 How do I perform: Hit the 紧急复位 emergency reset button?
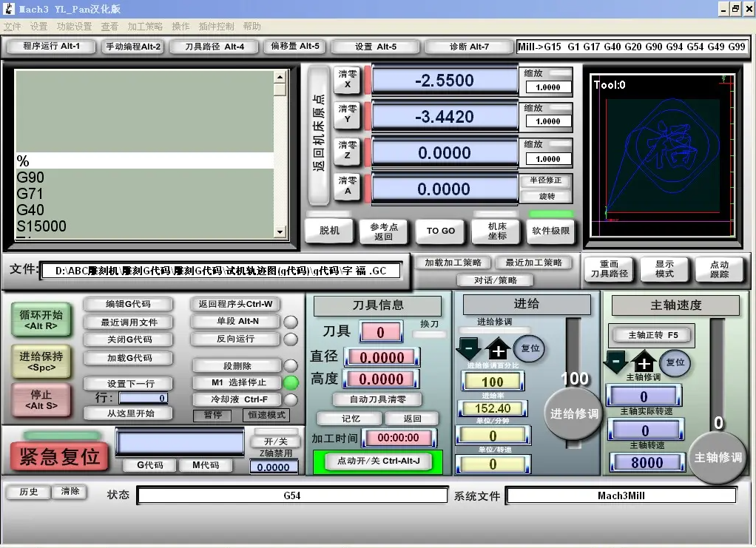[58, 456]
